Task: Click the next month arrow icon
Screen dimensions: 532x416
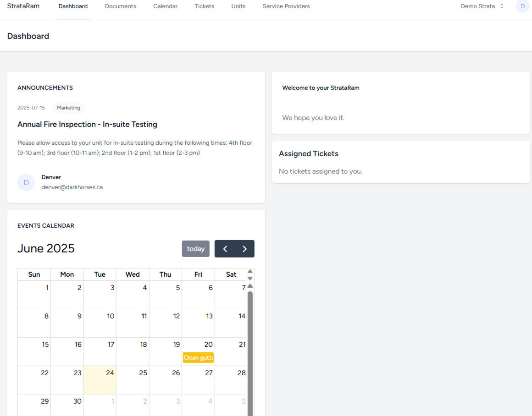Action: click(244, 249)
